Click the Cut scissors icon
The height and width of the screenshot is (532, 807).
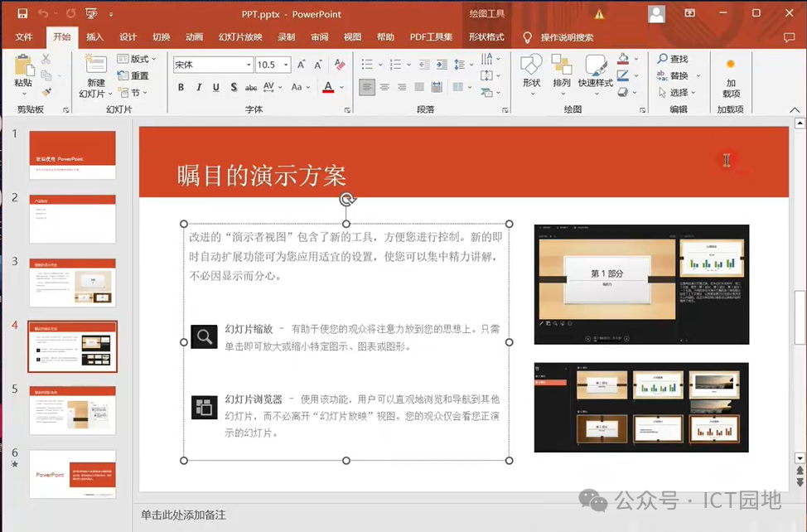click(46, 59)
